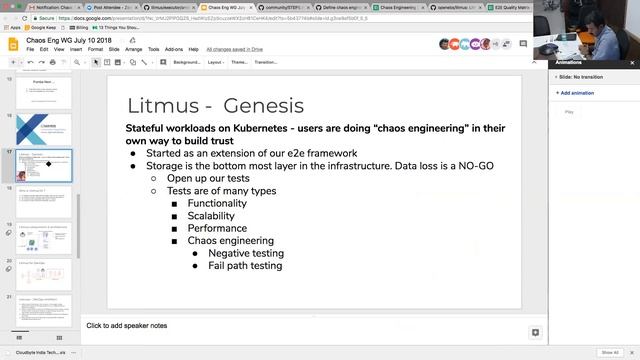The image size is (640, 360).
Task: Insert a text box
Action: [x=107, y=62]
